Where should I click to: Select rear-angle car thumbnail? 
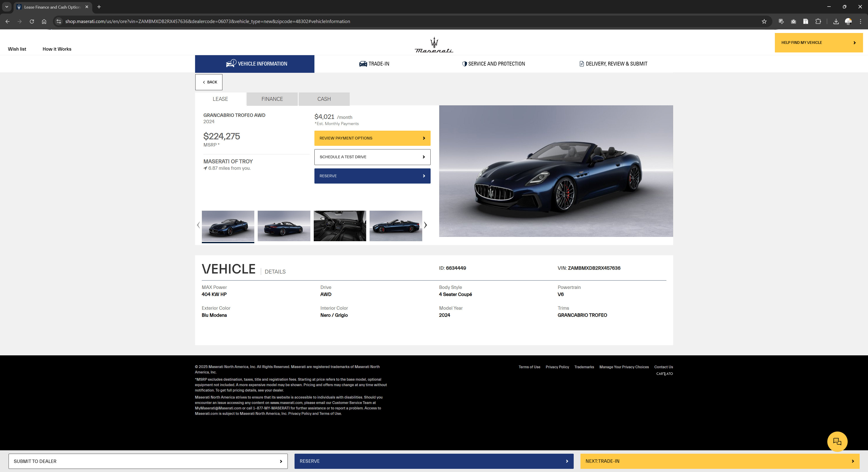coord(284,226)
